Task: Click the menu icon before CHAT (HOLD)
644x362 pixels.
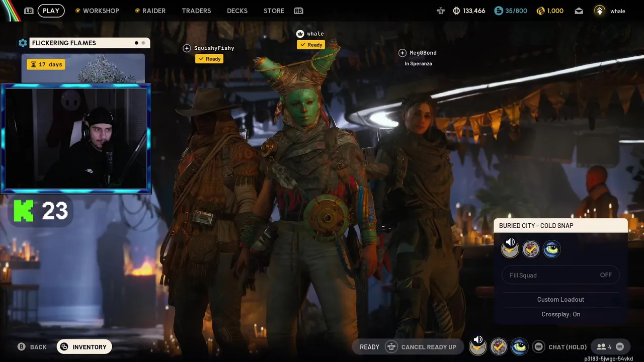Action: click(538, 347)
